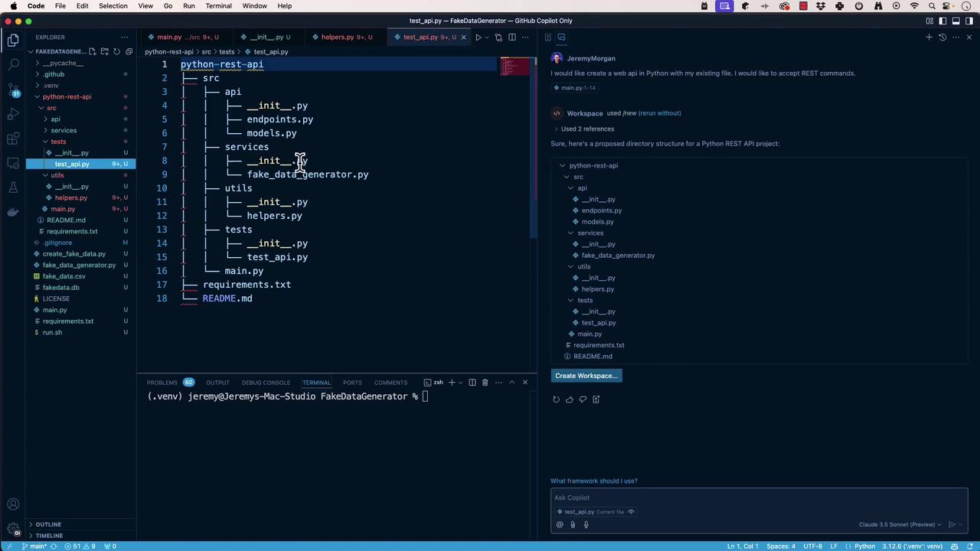
Task: Click the attach file paperclip in chat
Action: click(x=573, y=525)
